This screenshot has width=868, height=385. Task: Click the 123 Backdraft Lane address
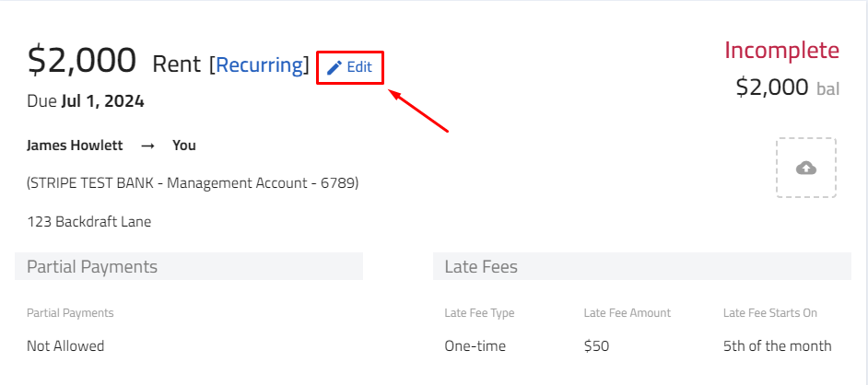pos(89,222)
